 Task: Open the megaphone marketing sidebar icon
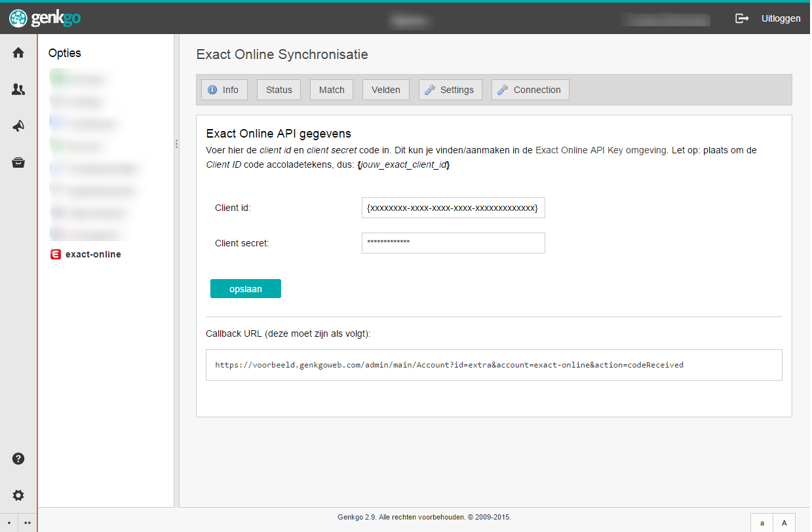(x=18, y=126)
